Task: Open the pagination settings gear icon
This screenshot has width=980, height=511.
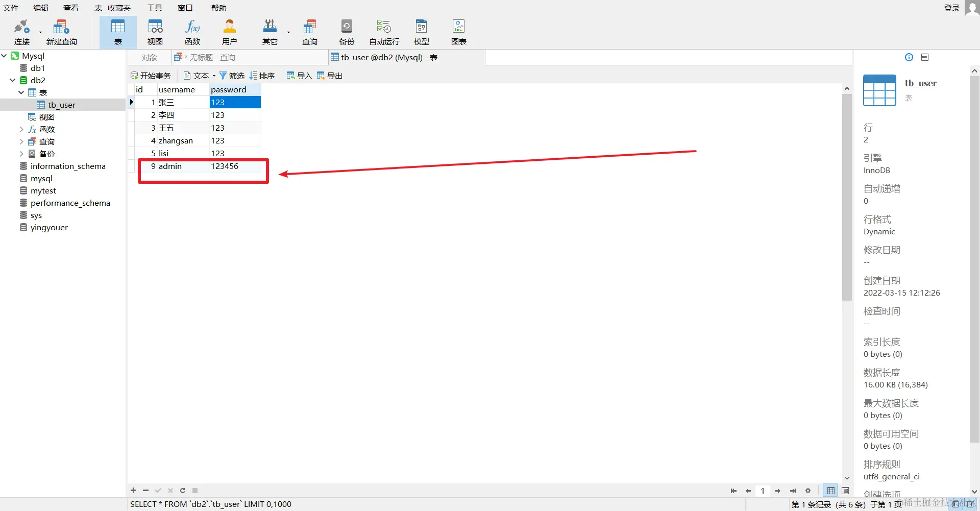Action: coord(808,491)
